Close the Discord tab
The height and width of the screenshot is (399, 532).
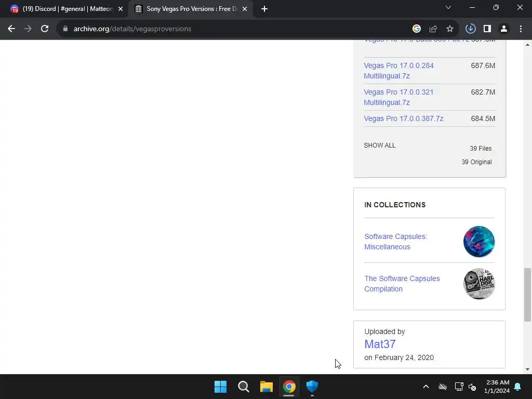pyautogui.click(x=121, y=9)
